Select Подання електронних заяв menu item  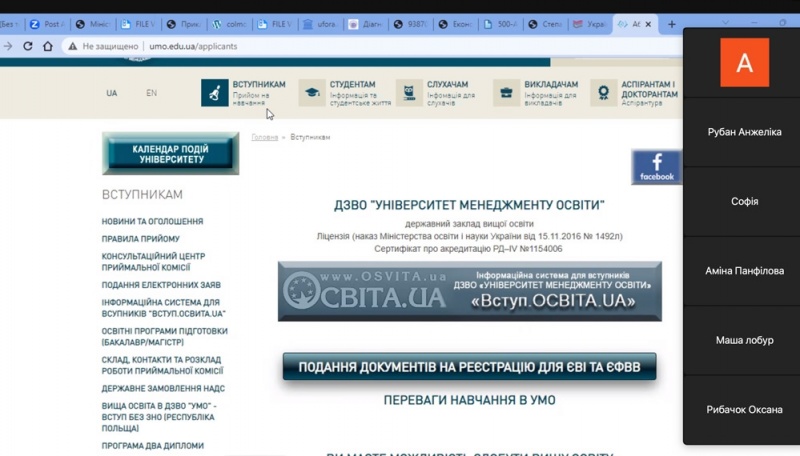point(161,285)
